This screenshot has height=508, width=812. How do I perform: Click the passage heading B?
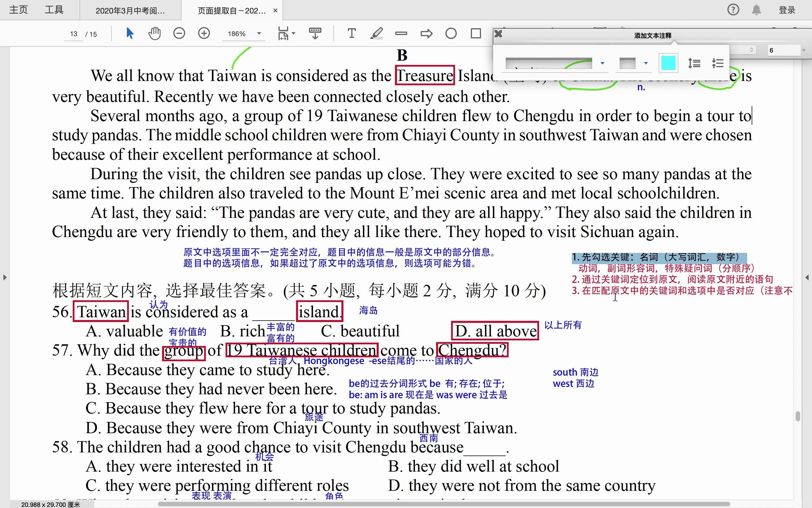402,55
